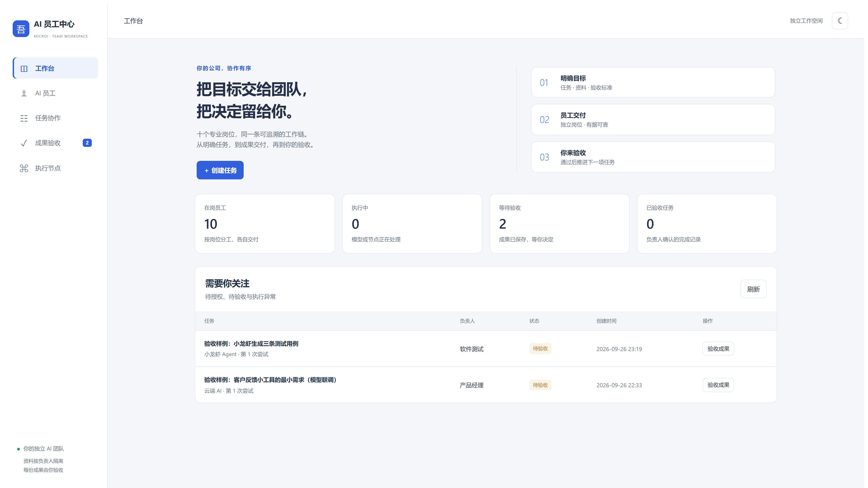Click the AI 员工 person icon
This screenshot has width=868, height=488.
[x=24, y=93]
